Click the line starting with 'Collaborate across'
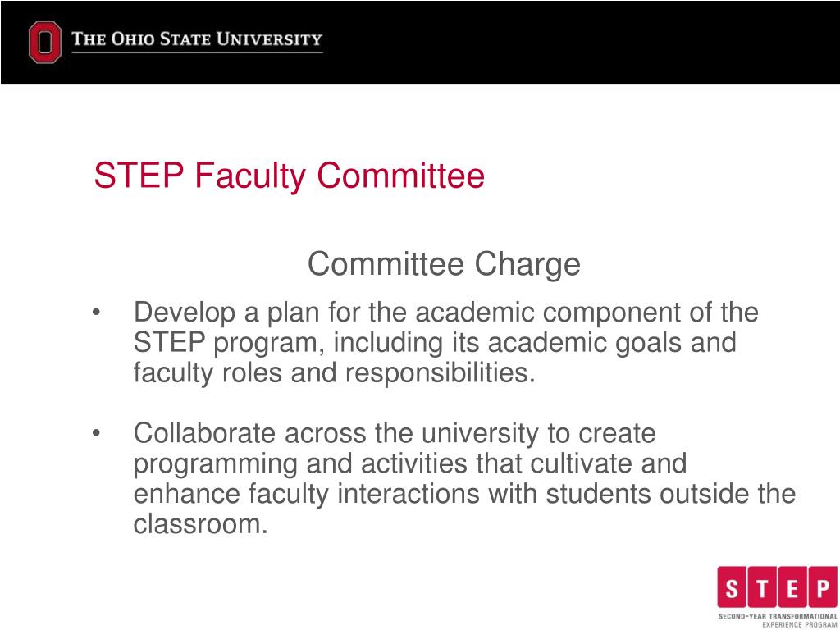Viewport: 840px width, 630px height. click(395, 432)
